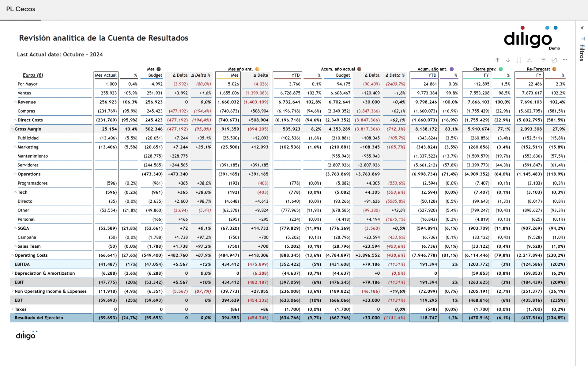Click the Servidores row label
Image resolution: width=588 pixels, height=366 pixels.
(x=28, y=165)
